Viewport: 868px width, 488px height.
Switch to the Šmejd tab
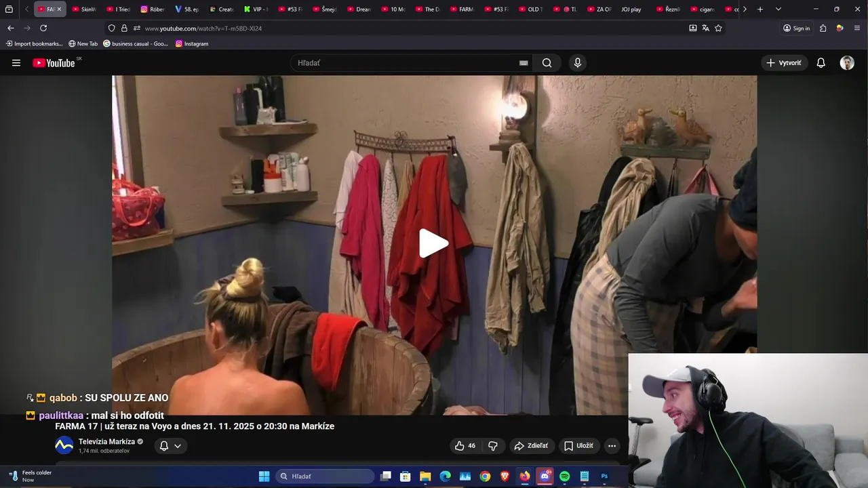[x=325, y=9]
